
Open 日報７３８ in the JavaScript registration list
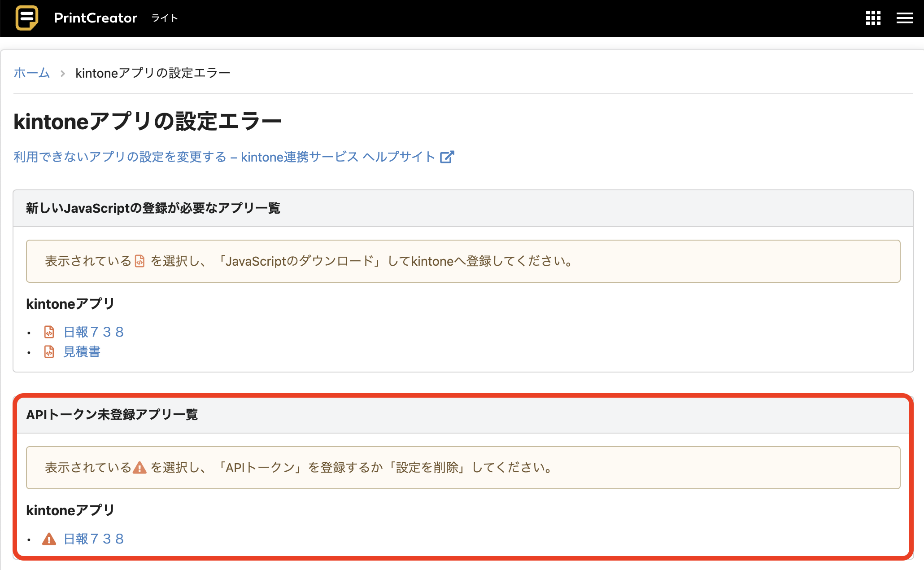tap(94, 332)
